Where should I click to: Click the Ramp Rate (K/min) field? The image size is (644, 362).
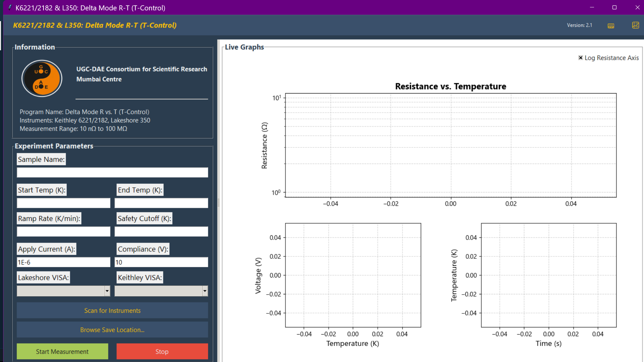[x=63, y=232]
